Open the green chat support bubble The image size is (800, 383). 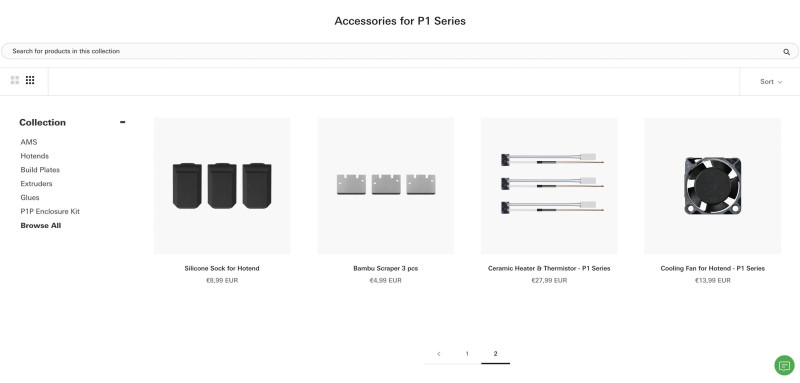[784, 365]
